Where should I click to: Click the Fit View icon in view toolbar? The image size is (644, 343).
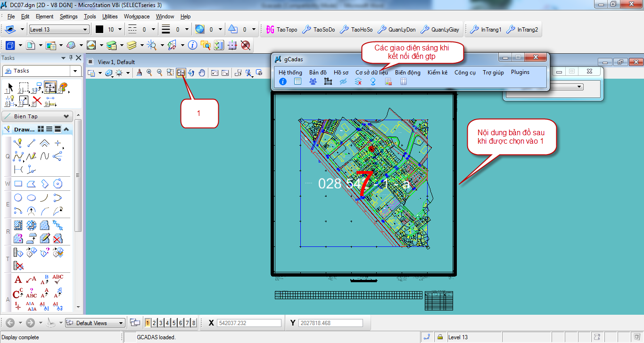(181, 73)
